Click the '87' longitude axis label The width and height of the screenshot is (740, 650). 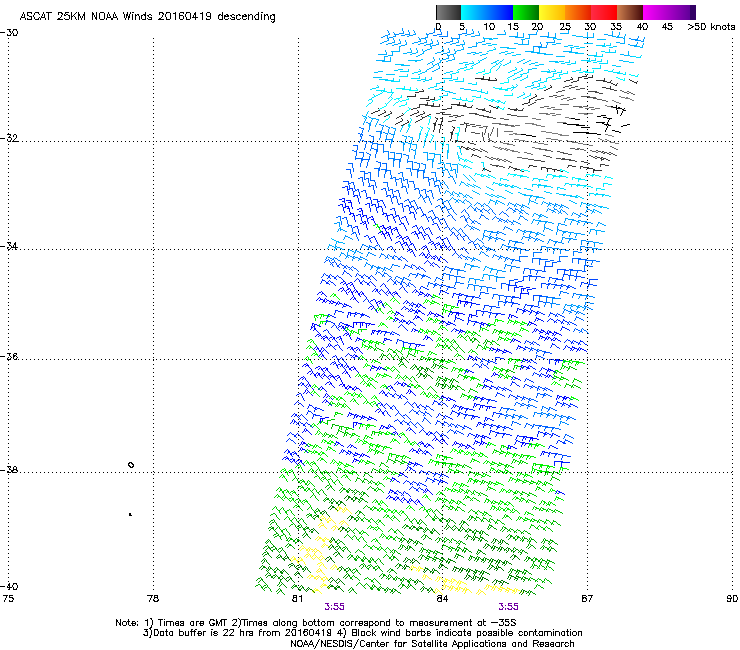coord(587,599)
